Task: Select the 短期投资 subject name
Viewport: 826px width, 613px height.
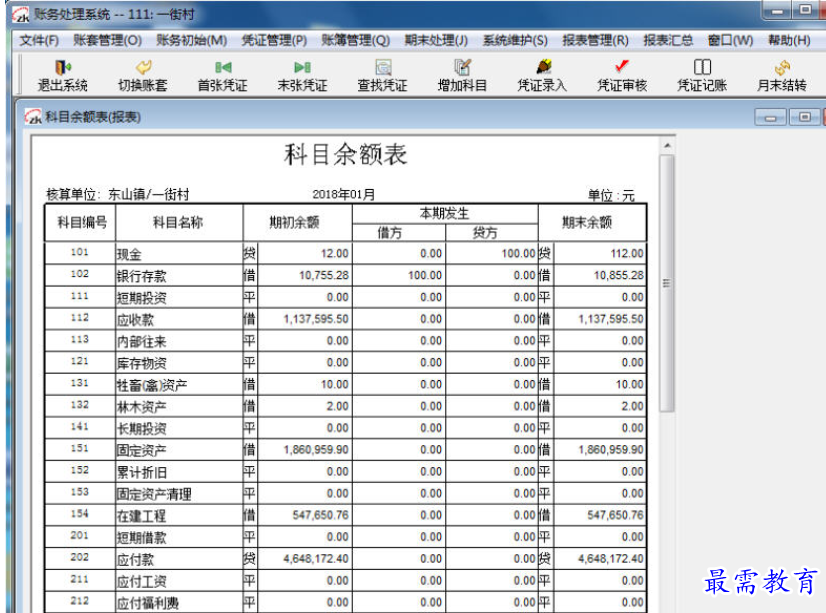Action: coord(142,298)
